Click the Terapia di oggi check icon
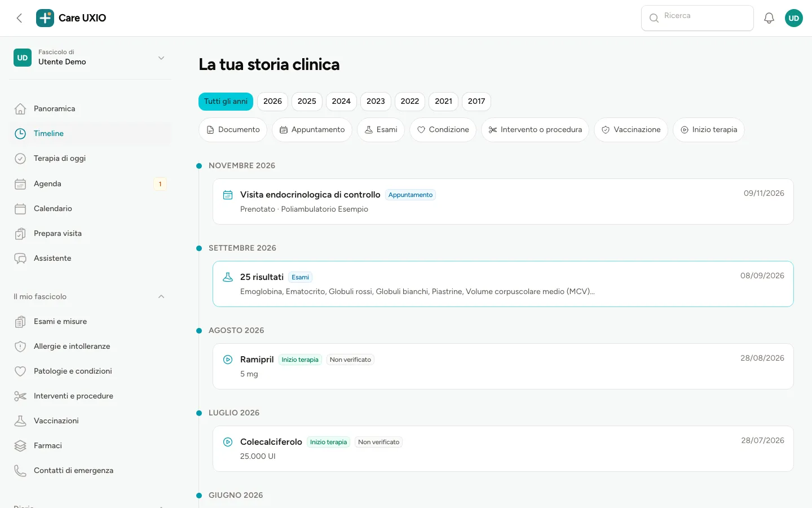 click(x=20, y=159)
